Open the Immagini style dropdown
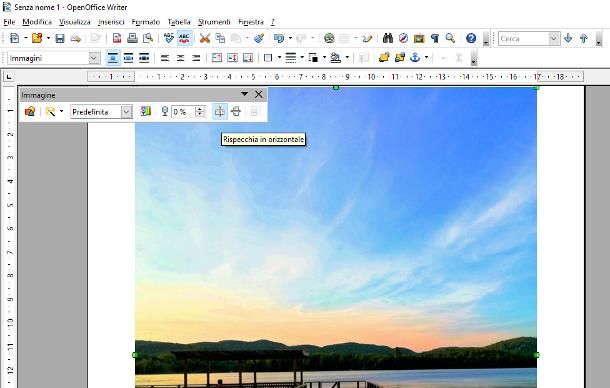Image resolution: width=610 pixels, height=388 pixels. pos(94,58)
